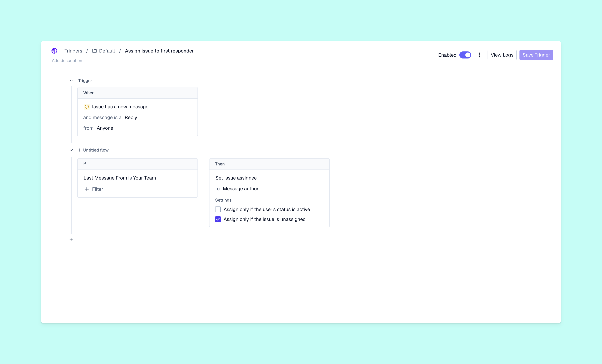Open the Message author assignee dropdown
Viewport: 602px width, 364px height.
coord(240,189)
